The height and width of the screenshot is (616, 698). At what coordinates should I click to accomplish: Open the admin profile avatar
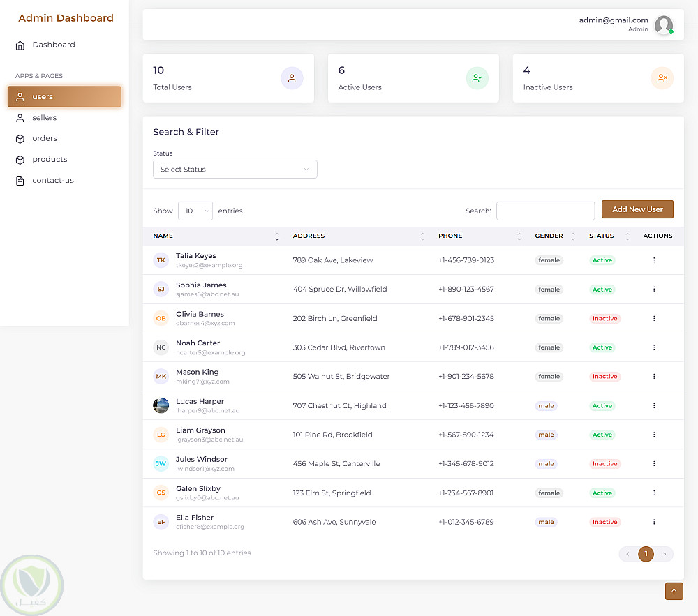pos(664,25)
